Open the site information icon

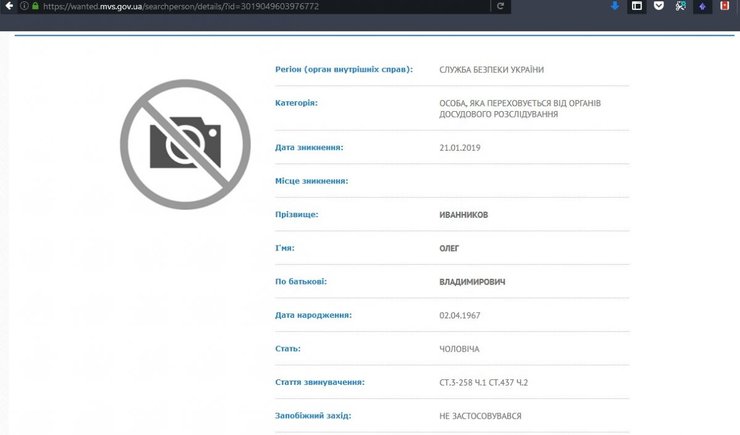click(x=23, y=6)
